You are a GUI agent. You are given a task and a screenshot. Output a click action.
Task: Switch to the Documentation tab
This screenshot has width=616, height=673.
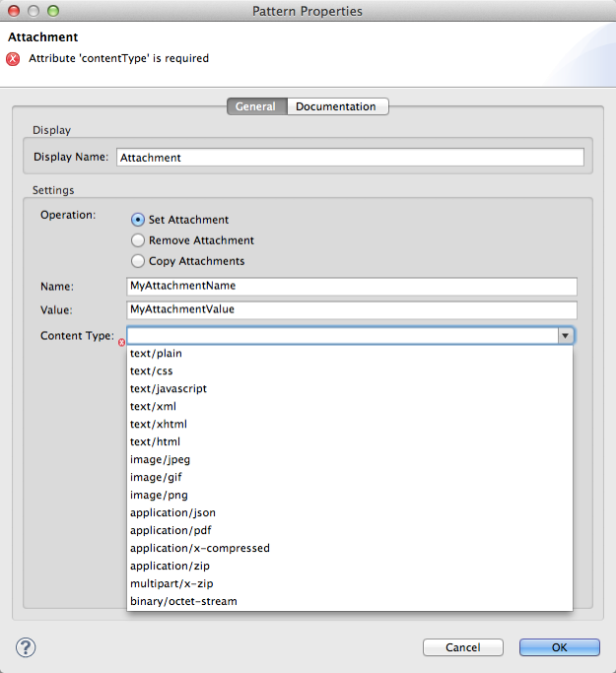(x=336, y=106)
